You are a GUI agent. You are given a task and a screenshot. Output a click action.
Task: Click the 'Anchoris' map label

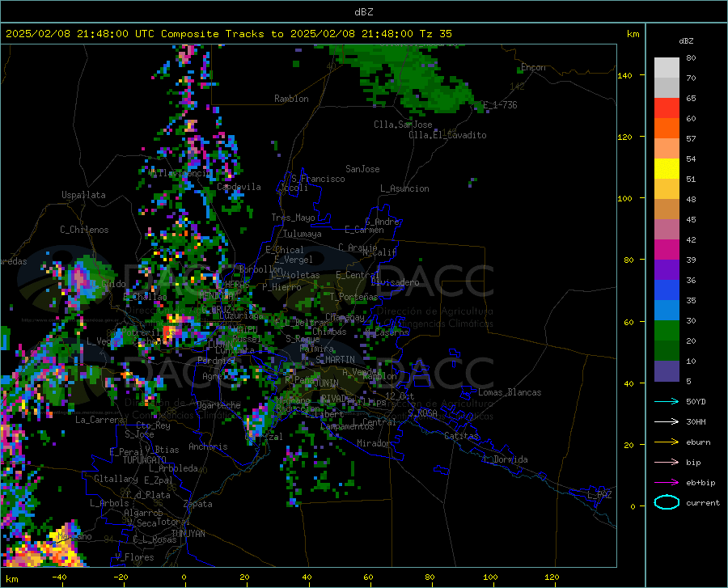point(208,446)
